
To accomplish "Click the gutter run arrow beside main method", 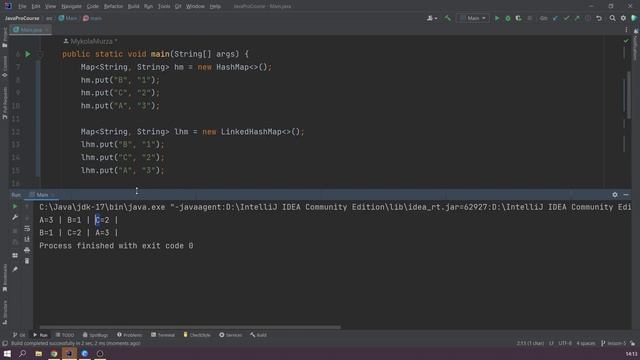I will 28,54.
